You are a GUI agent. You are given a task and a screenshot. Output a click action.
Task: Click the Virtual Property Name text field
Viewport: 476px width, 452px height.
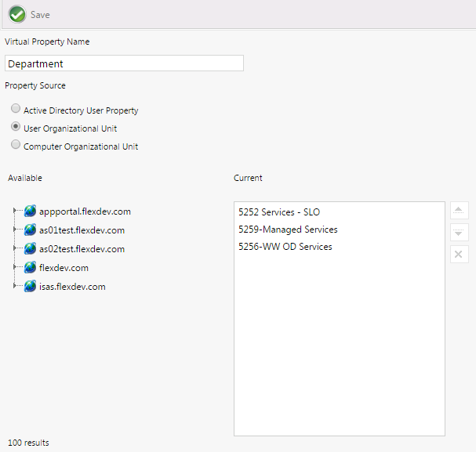tap(124, 63)
